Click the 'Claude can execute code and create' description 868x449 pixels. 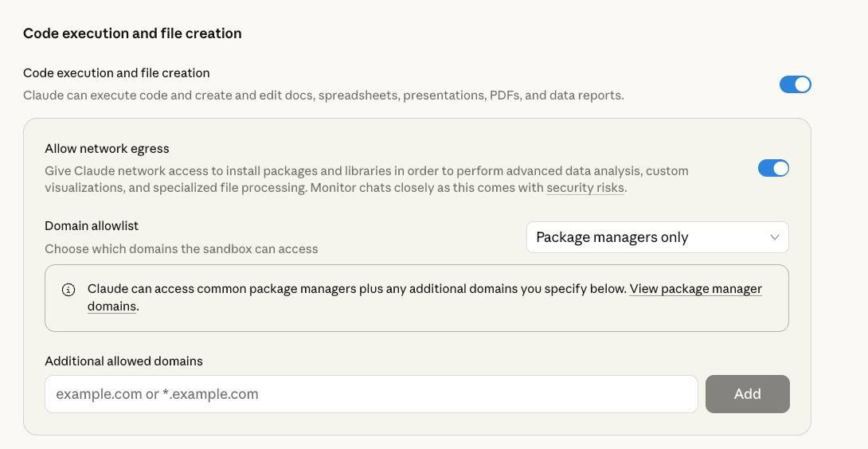click(323, 96)
